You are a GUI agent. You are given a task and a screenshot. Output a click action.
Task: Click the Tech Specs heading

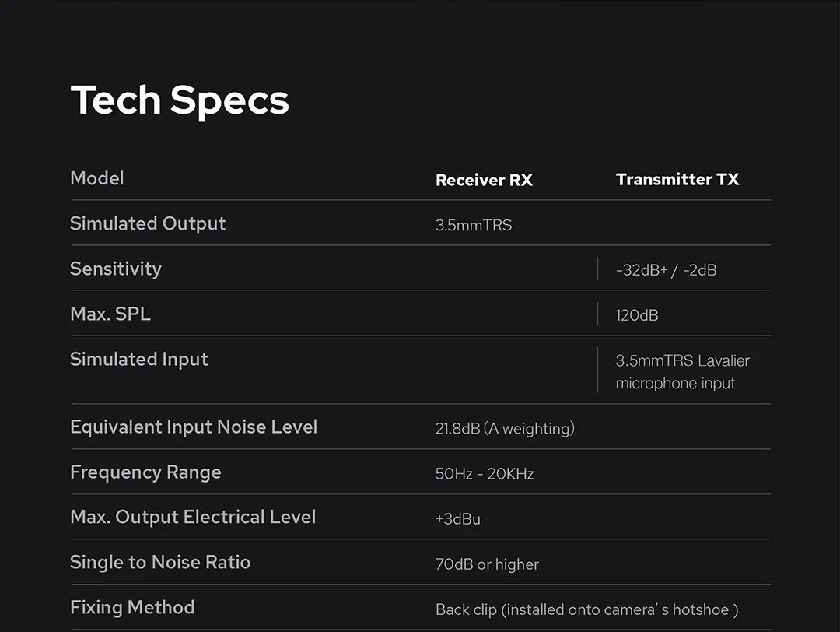[x=180, y=100]
